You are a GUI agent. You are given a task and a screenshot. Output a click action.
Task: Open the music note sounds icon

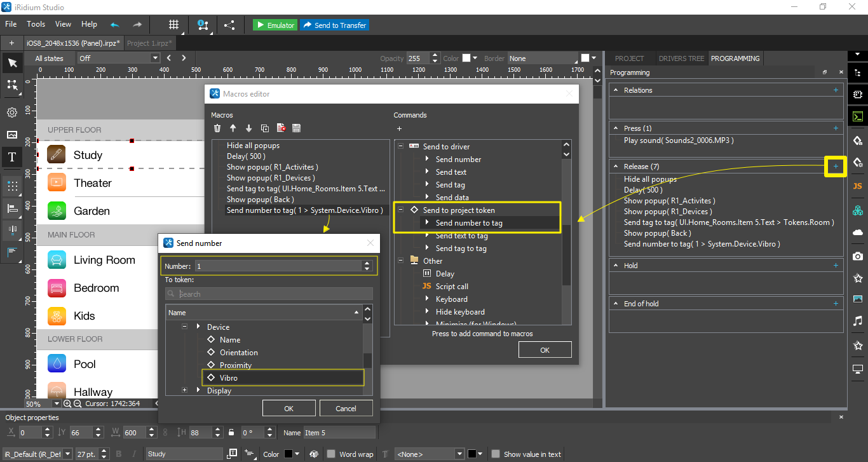(x=857, y=321)
